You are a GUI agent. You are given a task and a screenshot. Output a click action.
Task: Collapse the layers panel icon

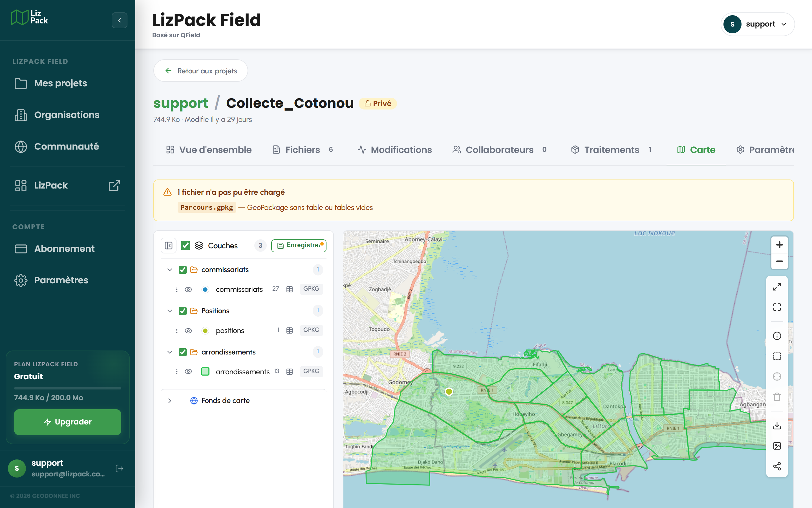tap(169, 246)
